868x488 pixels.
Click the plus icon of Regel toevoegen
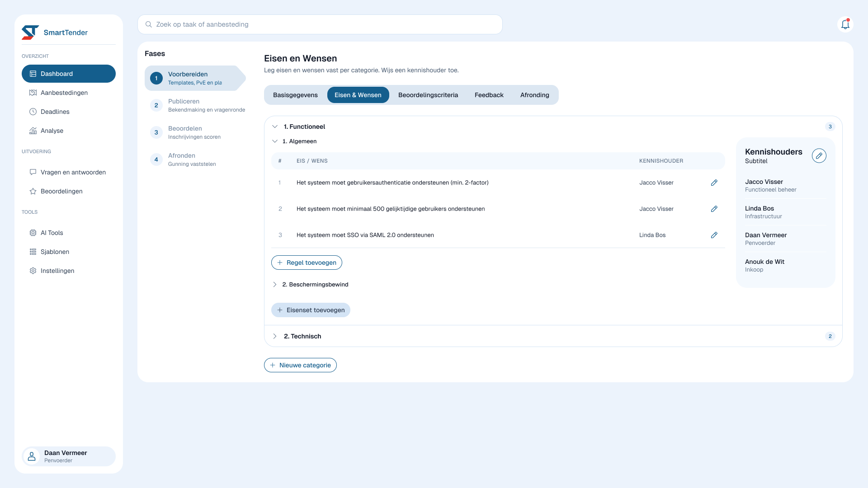280,263
